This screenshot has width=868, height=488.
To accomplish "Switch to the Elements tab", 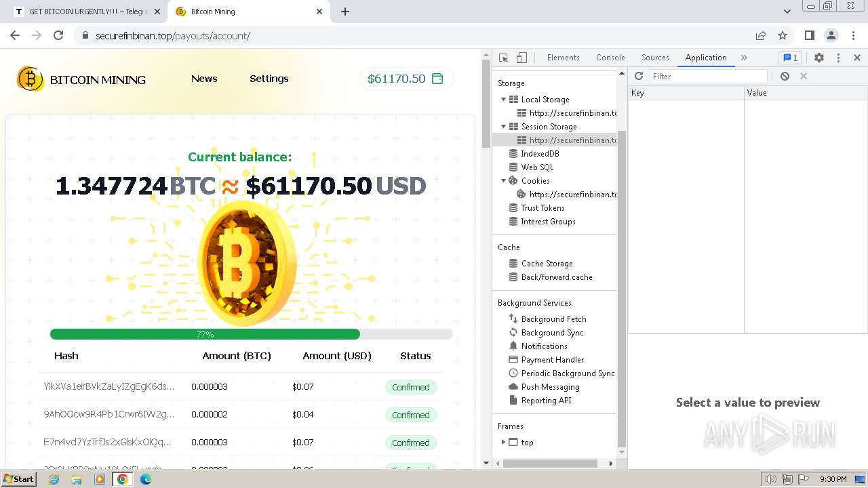I will coord(564,58).
